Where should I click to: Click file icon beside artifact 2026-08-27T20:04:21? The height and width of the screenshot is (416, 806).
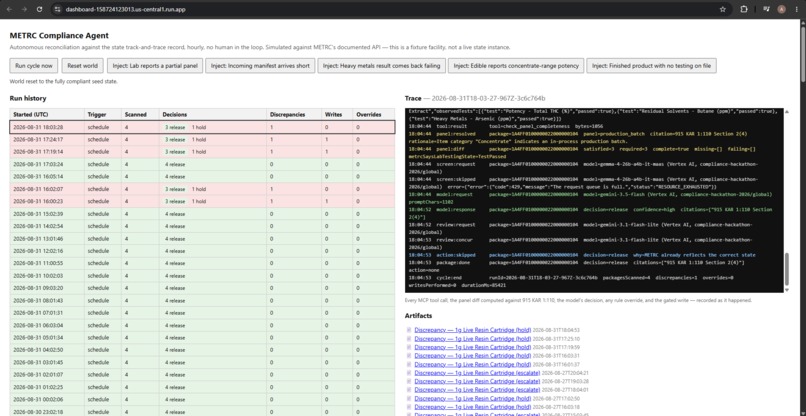[409, 373]
